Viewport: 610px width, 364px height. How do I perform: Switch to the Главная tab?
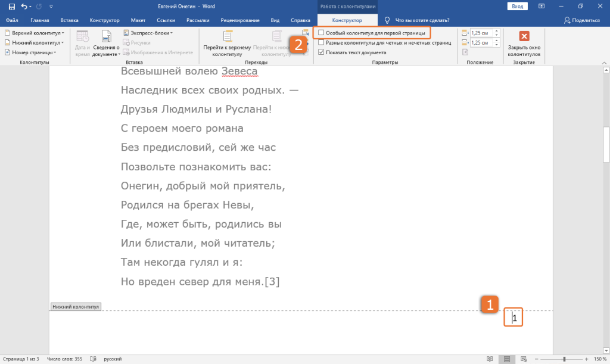(40, 20)
